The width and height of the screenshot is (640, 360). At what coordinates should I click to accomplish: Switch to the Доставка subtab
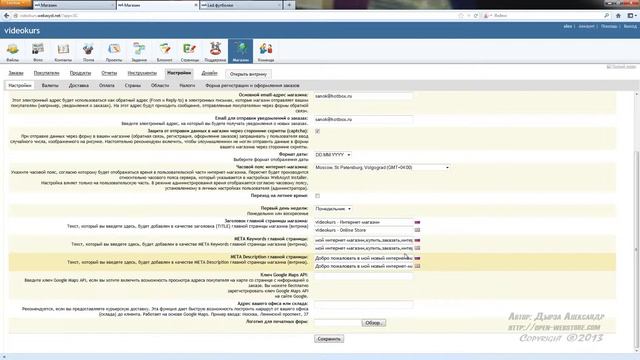click(79, 85)
